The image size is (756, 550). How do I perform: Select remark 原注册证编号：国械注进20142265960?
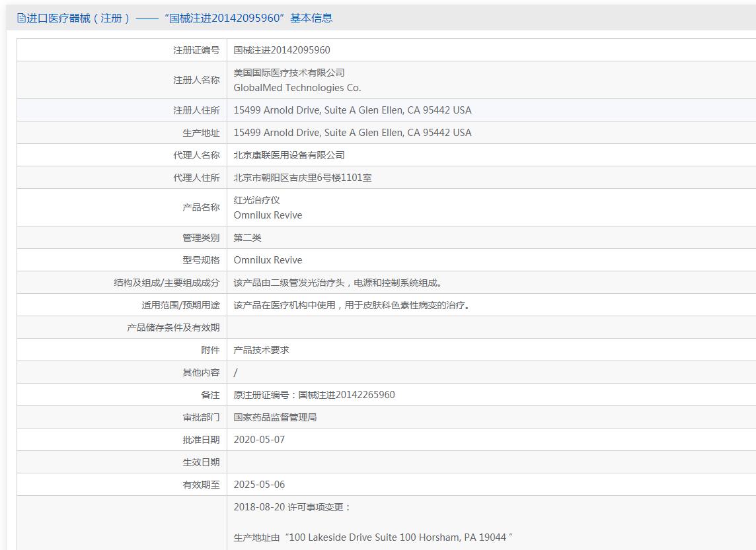(315, 395)
